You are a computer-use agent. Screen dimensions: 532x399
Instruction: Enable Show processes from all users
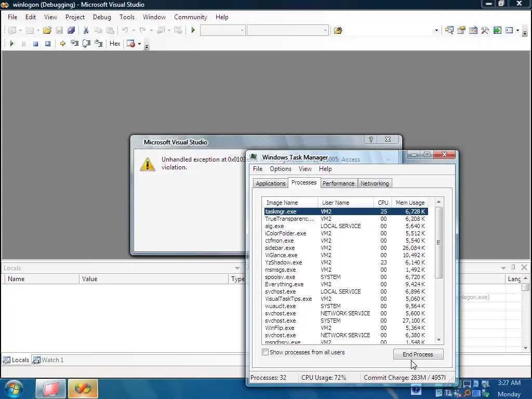click(x=265, y=352)
